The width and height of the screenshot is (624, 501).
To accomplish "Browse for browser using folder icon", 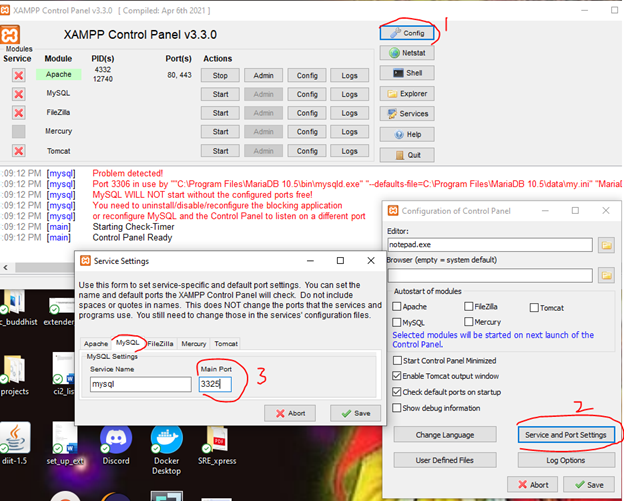I will click(606, 275).
